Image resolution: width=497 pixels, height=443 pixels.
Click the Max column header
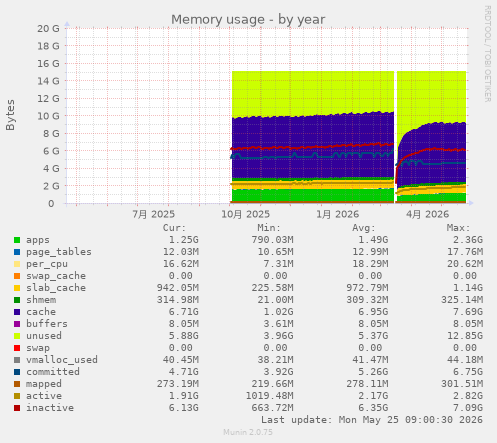pyautogui.click(x=458, y=228)
